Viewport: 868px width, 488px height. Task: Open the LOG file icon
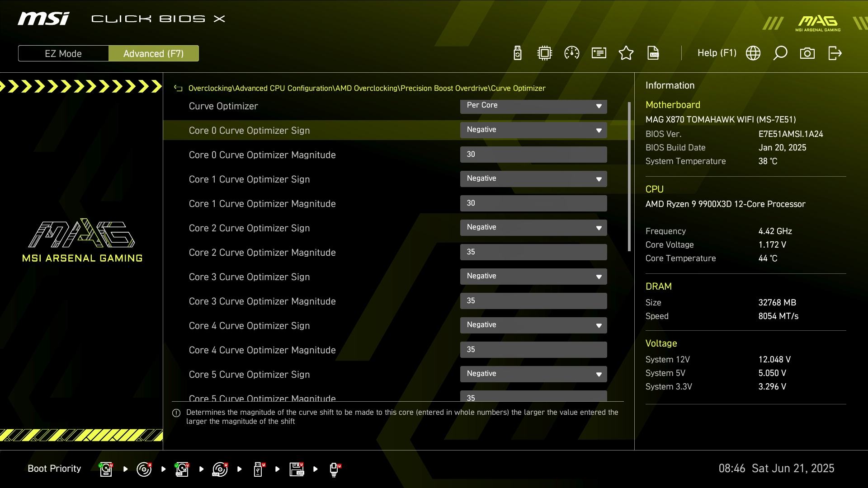(x=653, y=53)
